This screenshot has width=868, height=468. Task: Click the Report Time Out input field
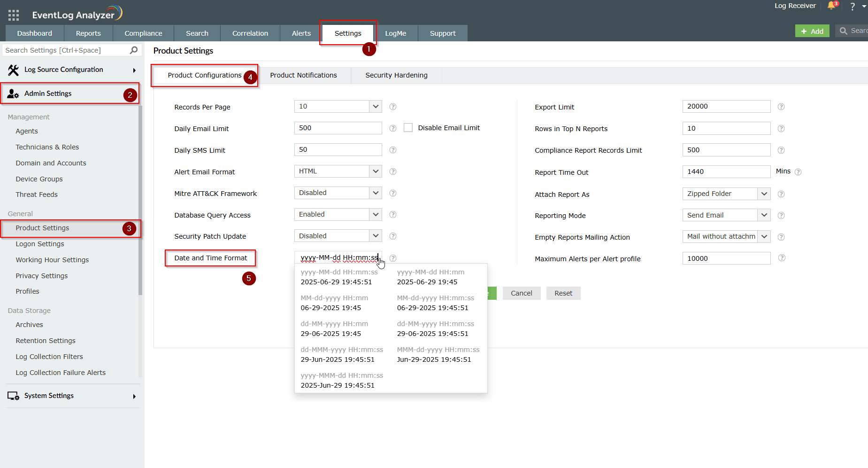click(x=727, y=172)
